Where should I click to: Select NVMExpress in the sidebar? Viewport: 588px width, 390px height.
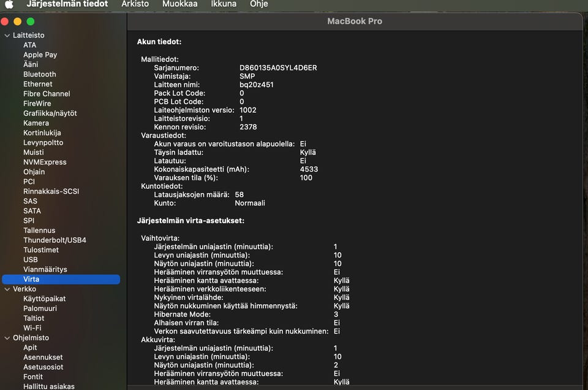tap(45, 162)
